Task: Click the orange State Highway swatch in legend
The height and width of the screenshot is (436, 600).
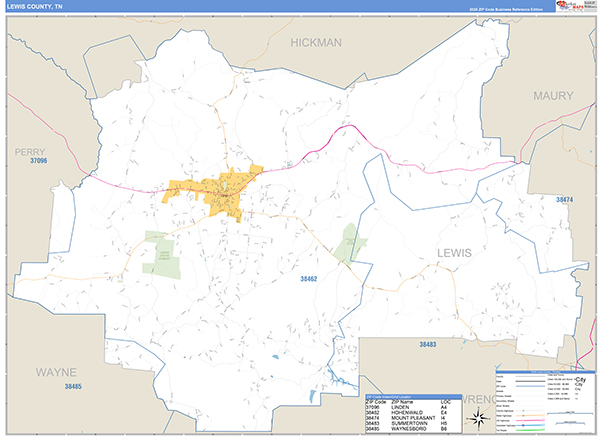Action: pyautogui.click(x=530, y=415)
